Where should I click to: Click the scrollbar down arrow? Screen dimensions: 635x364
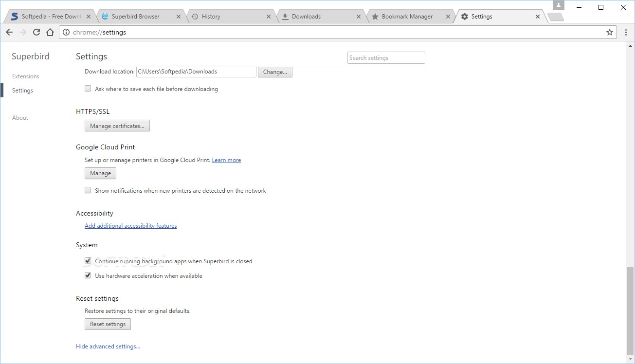point(630,360)
